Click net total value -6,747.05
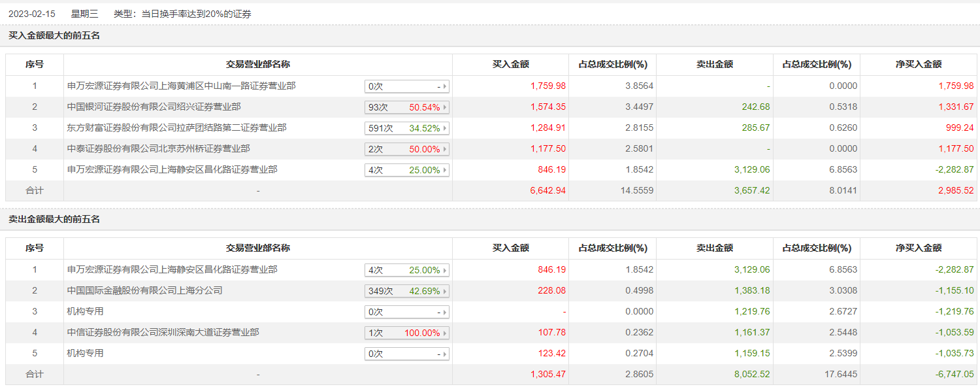 point(955,374)
